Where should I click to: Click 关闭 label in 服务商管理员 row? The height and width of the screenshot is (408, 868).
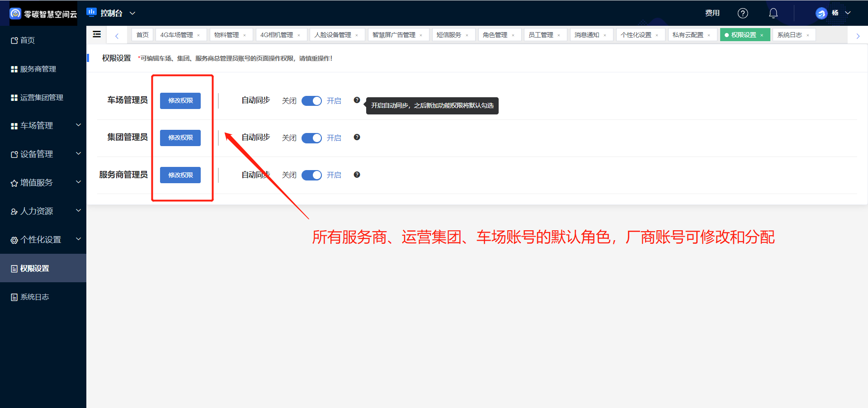[x=289, y=175]
